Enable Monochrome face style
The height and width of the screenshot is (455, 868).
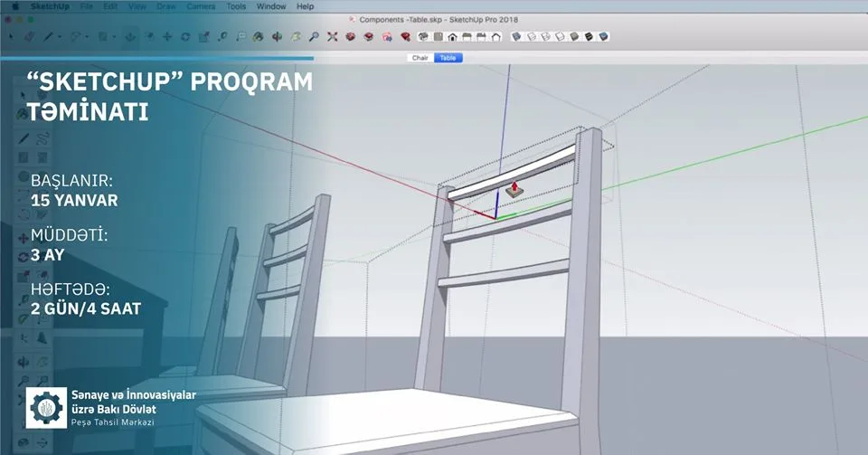coord(603,37)
